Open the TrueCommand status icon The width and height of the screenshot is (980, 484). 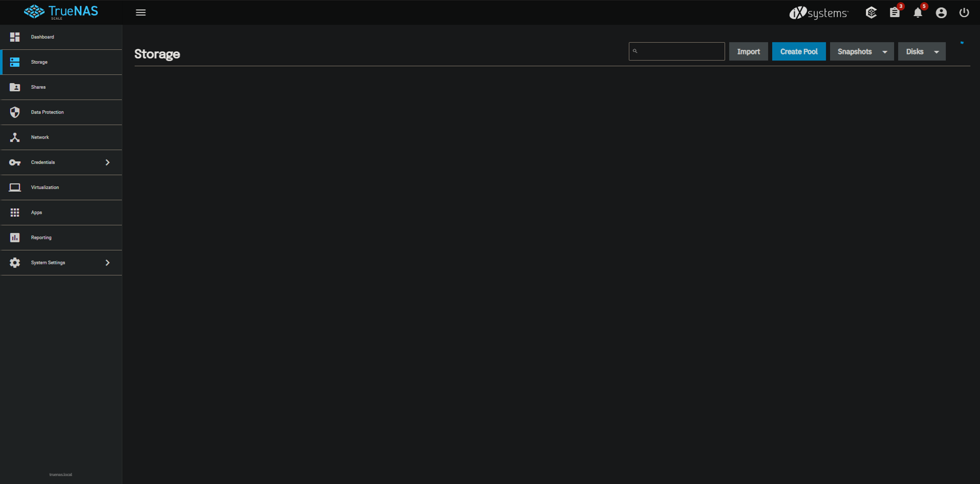pyautogui.click(x=871, y=12)
